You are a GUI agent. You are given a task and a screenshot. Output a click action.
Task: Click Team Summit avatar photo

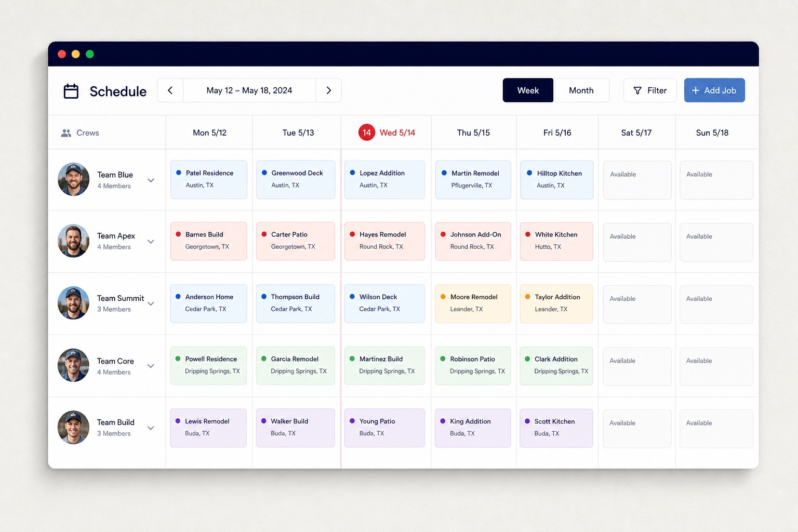pyautogui.click(x=73, y=303)
